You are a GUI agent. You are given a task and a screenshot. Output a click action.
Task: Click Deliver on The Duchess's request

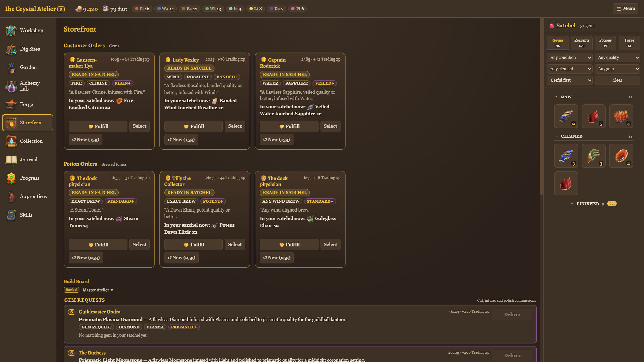[512, 356]
